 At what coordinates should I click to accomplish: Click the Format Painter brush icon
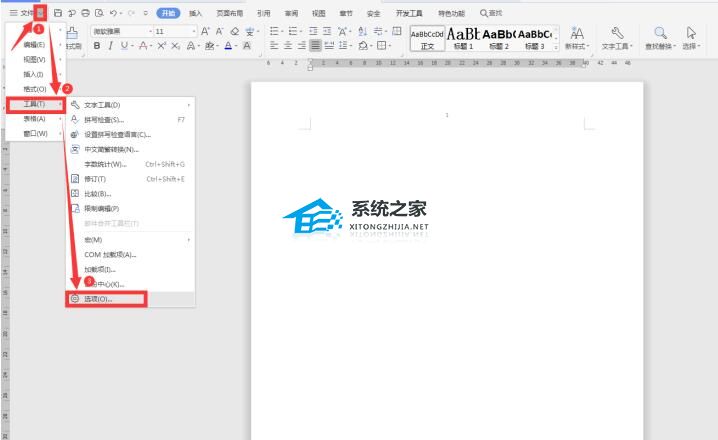(72, 32)
